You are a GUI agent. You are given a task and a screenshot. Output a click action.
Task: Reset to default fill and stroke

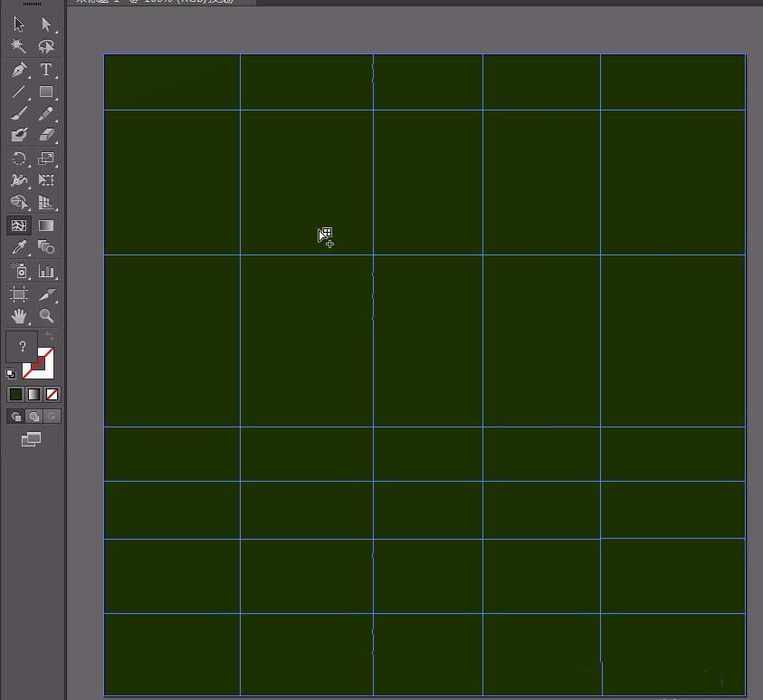pos(11,374)
